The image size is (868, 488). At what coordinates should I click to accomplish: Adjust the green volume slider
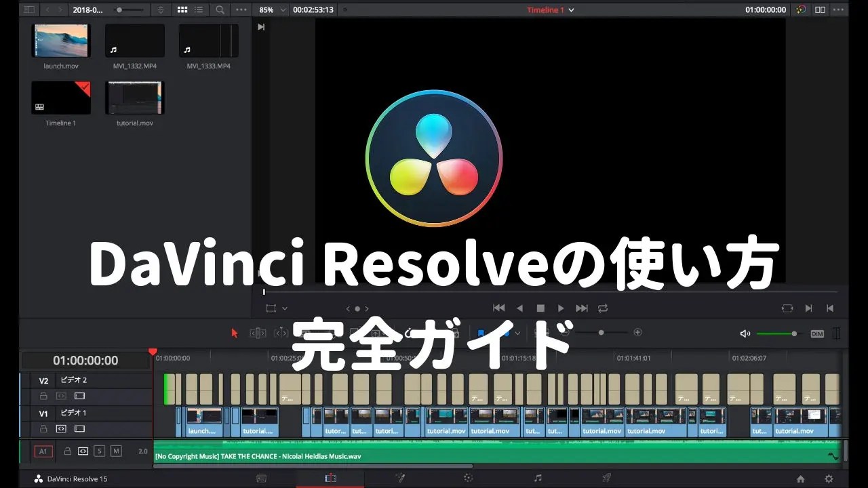click(x=781, y=333)
